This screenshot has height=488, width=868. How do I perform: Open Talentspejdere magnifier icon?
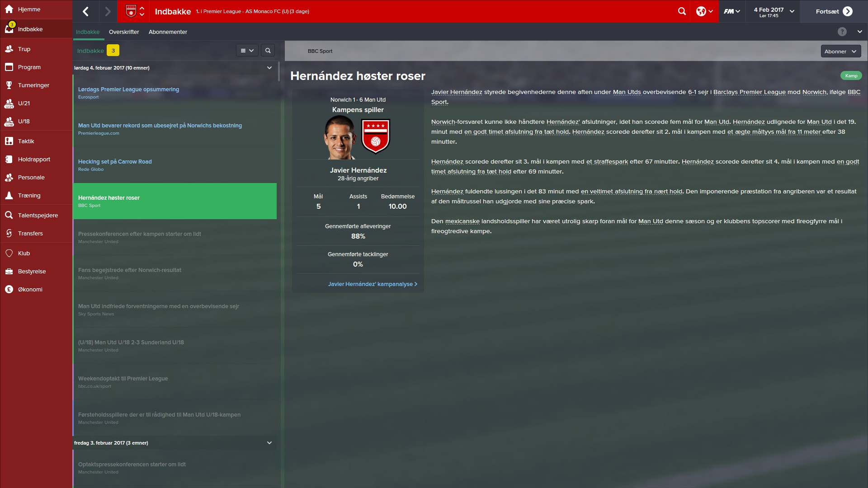tap(9, 215)
